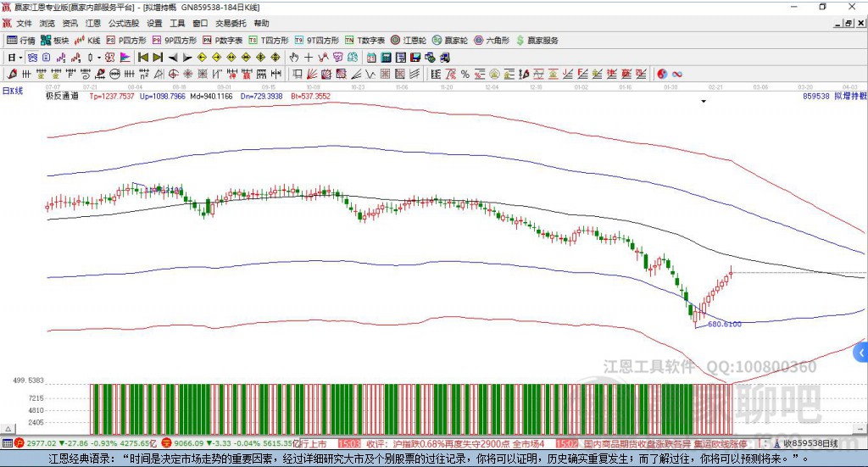
Task: Open the 行情 market quotes view
Action: pyautogui.click(x=21, y=41)
